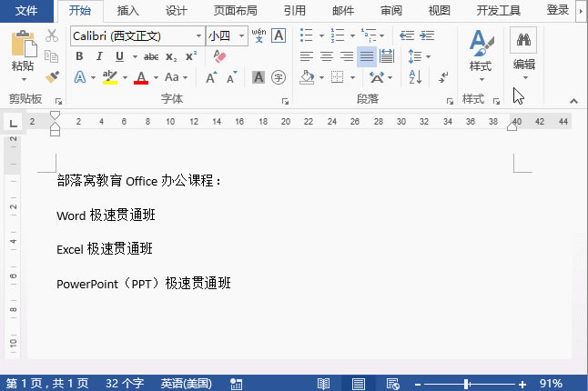Switch to Web Layout view

pyautogui.click(x=392, y=384)
